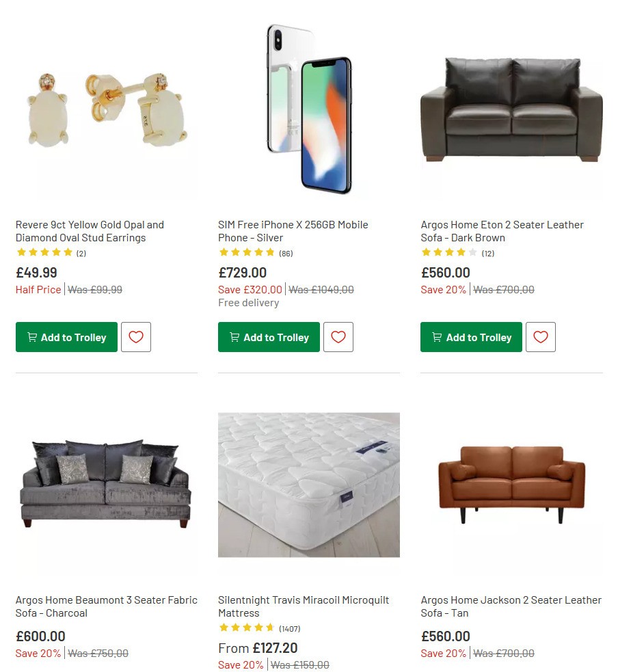Click the heart icon for the iPhone X
Viewport: 618px width, 672px height.
click(338, 336)
